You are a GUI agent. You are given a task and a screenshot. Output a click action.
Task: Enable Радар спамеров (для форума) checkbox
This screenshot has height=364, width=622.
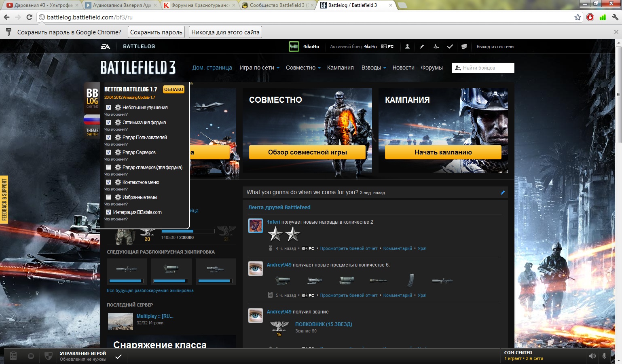tap(108, 167)
